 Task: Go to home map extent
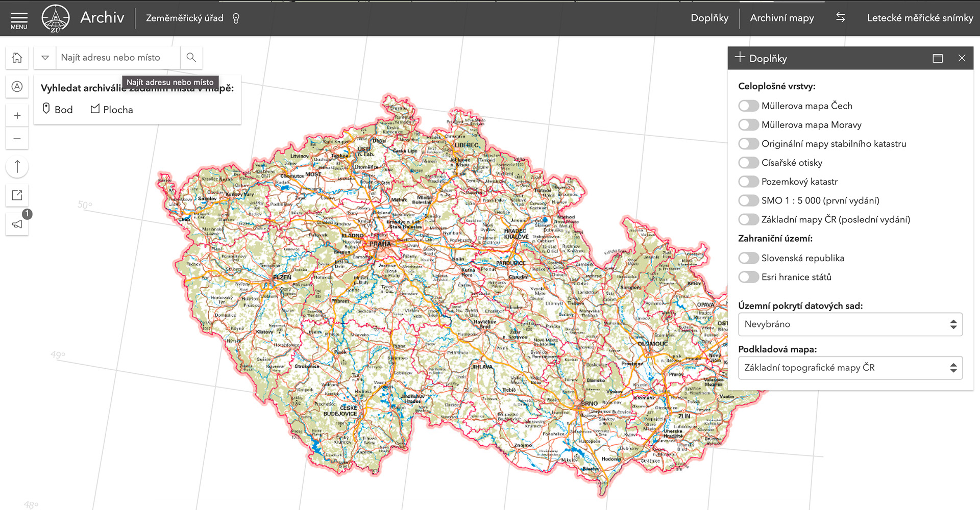pyautogui.click(x=17, y=58)
